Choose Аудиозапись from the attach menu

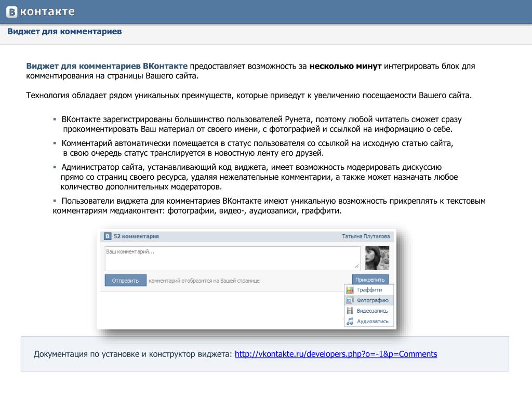[x=369, y=321]
